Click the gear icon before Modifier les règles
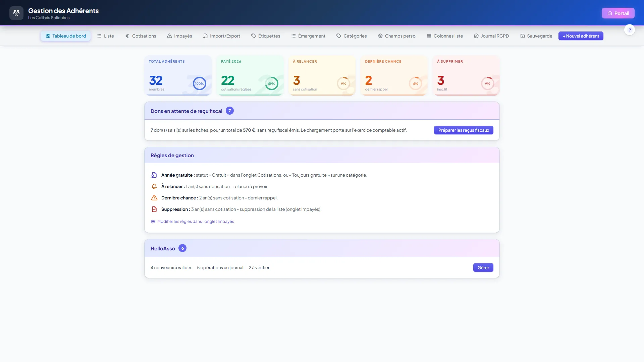644x362 pixels. tap(153, 222)
